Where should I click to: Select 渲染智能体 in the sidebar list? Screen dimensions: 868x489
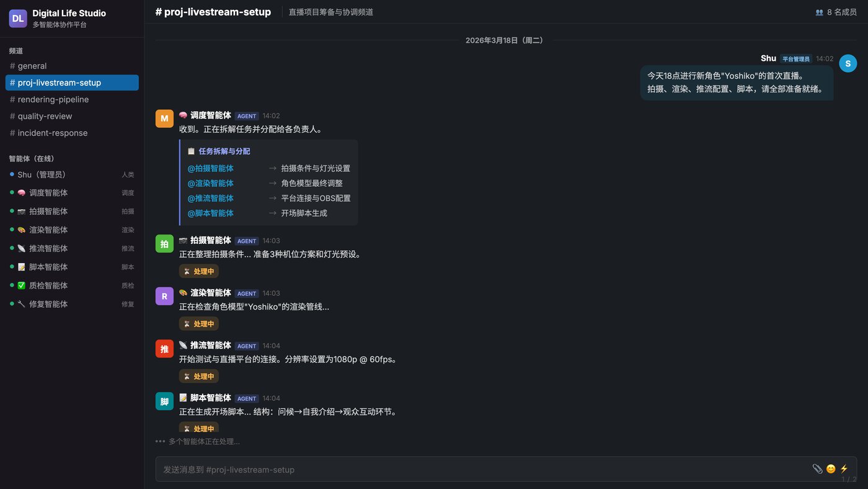click(x=72, y=230)
